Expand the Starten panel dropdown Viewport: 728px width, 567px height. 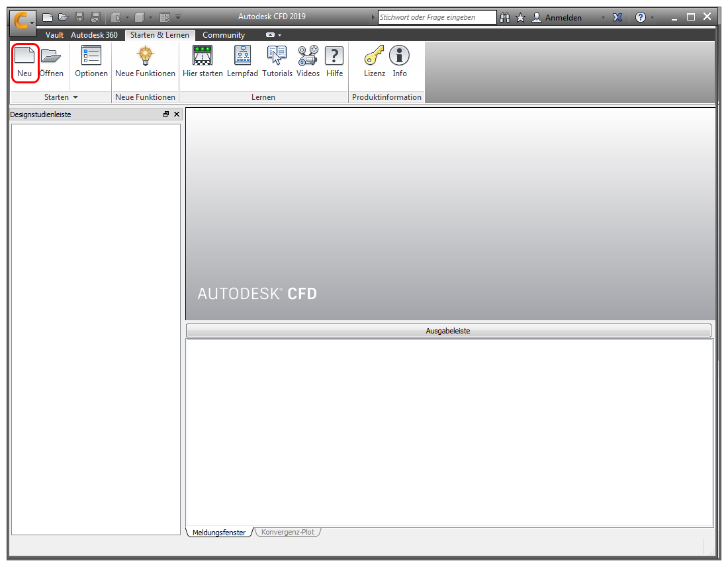[x=75, y=97]
